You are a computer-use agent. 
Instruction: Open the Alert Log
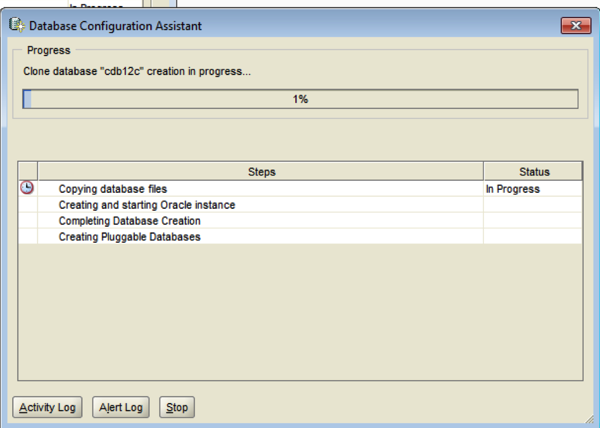(121, 407)
